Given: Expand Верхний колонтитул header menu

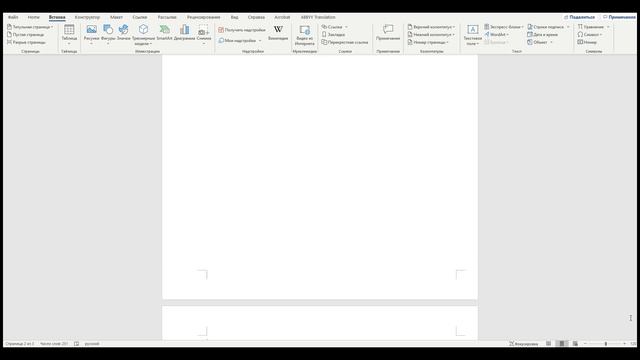Looking at the screenshot, I should click(431, 27).
